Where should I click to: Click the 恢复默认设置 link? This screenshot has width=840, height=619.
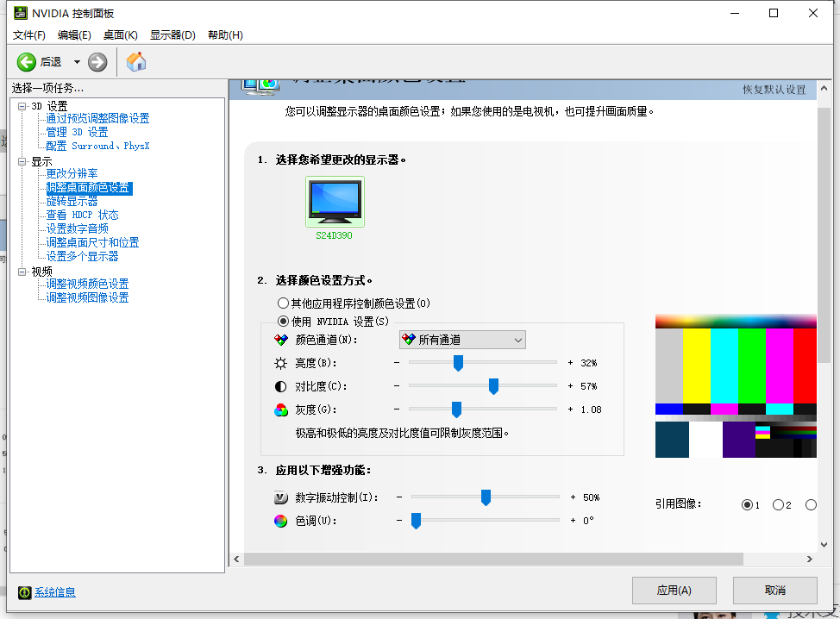[775, 90]
